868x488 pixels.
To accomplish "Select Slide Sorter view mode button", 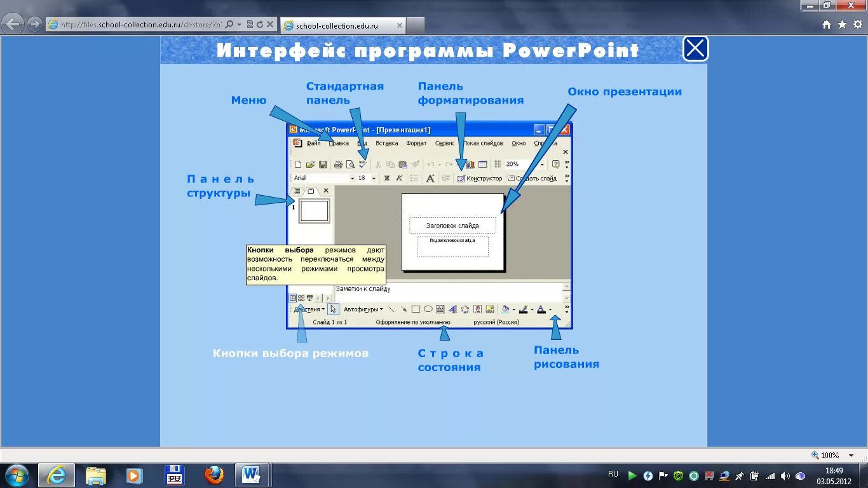I will point(301,298).
